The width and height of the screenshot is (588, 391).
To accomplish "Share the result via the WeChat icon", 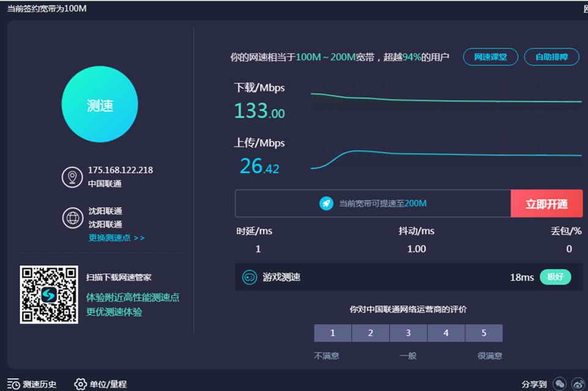I will click(x=559, y=384).
